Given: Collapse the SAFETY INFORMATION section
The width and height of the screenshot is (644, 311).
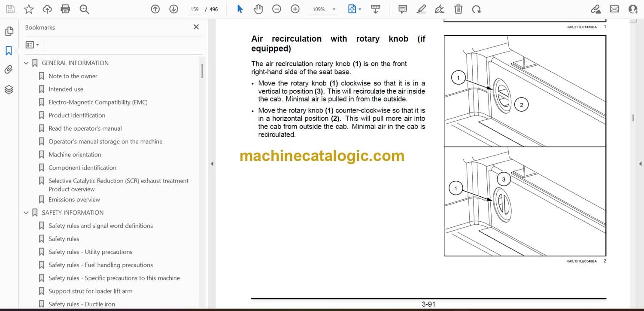Looking at the screenshot, I should (26, 213).
